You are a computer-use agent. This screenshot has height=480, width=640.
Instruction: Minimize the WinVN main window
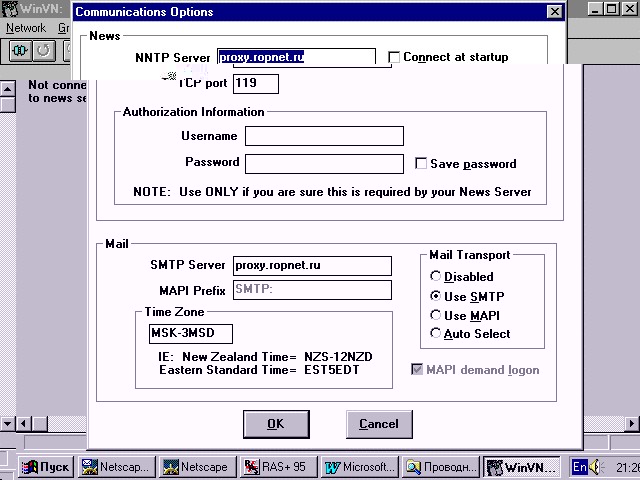click(596, 9)
